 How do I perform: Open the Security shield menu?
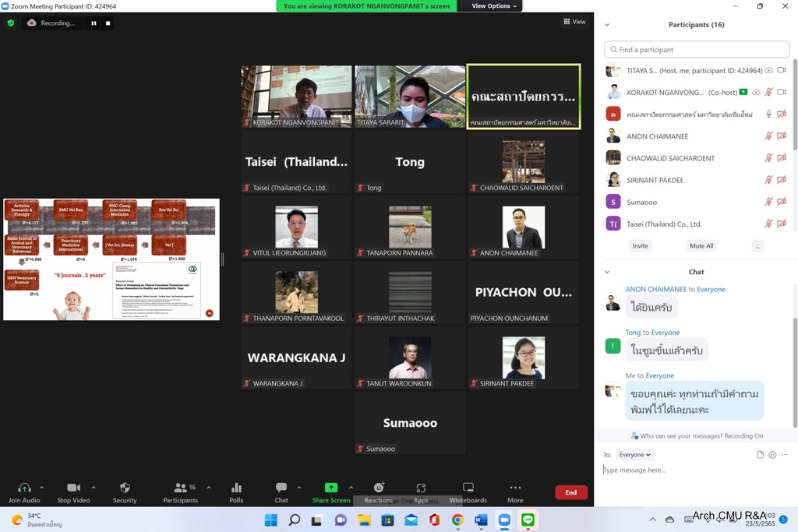[125, 493]
